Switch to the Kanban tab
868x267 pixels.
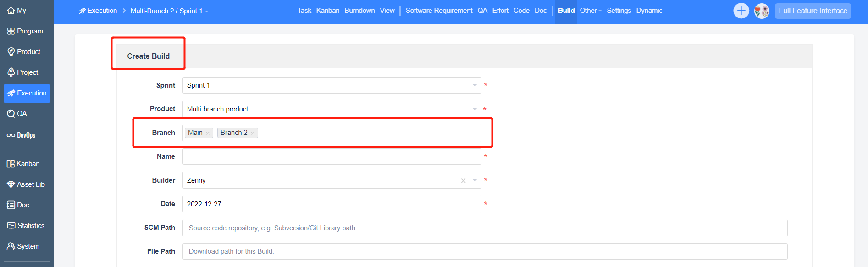click(x=328, y=11)
